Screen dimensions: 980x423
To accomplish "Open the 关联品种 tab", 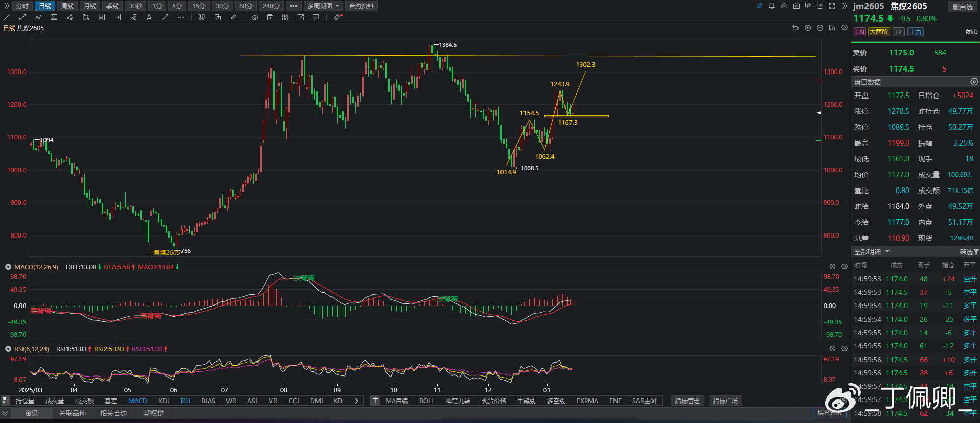I will point(72,413).
